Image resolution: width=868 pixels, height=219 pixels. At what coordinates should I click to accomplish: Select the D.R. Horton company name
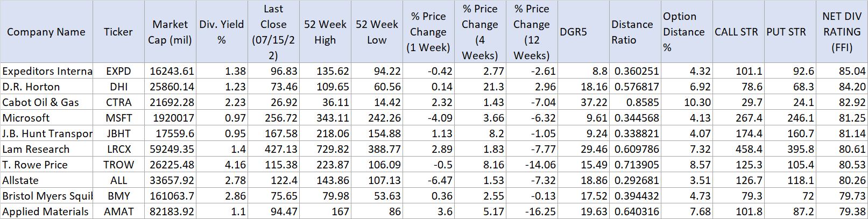[x=31, y=87]
